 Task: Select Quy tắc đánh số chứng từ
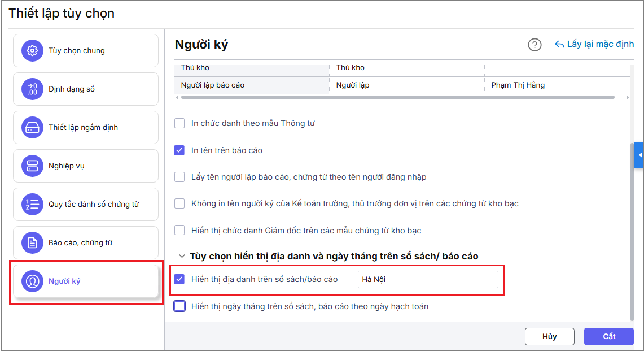pos(86,204)
